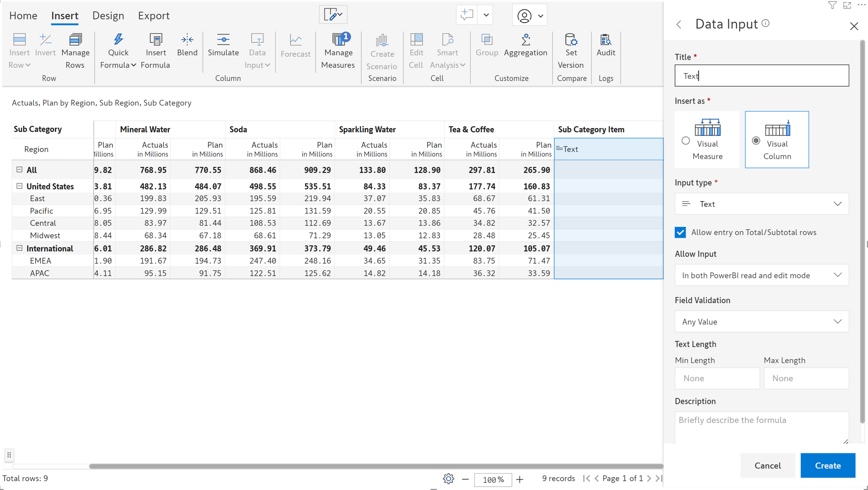Open the Export tab
The height and width of the screenshot is (490, 868).
(153, 15)
